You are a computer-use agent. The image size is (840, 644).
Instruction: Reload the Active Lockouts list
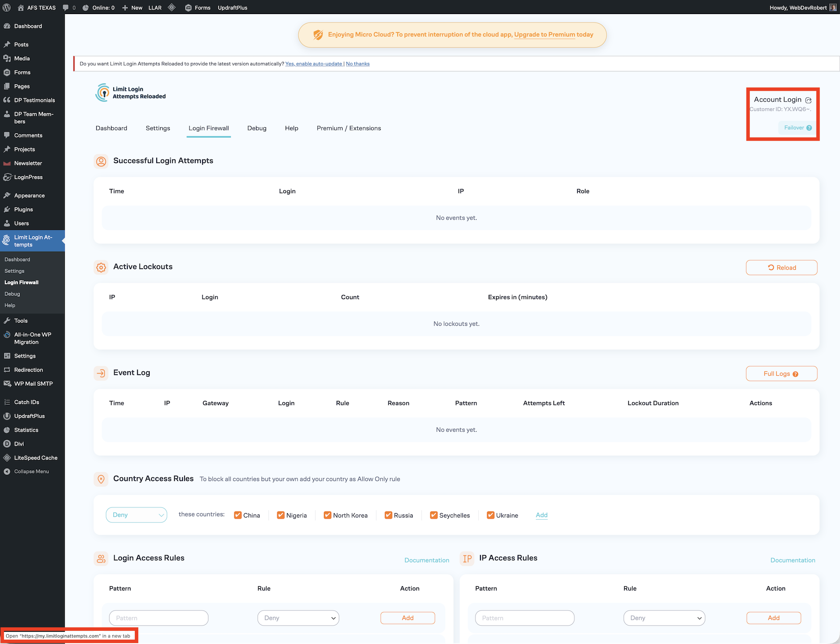781,267
